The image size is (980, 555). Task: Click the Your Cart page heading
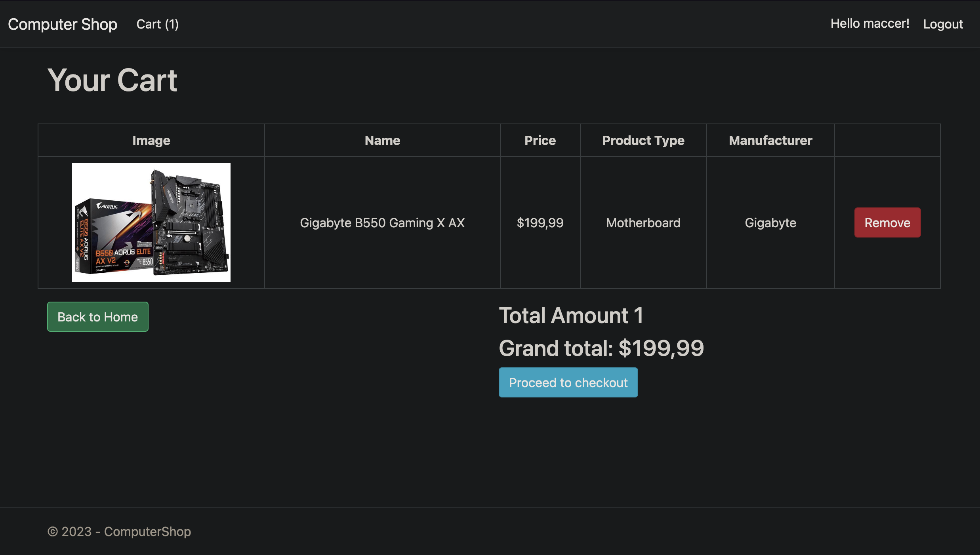click(x=112, y=80)
